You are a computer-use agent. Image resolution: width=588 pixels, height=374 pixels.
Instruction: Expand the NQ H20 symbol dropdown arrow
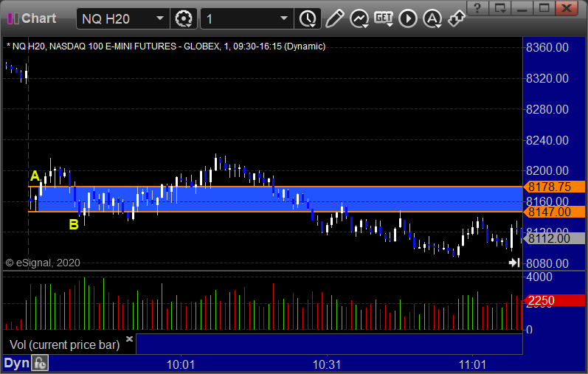coord(160,18)
